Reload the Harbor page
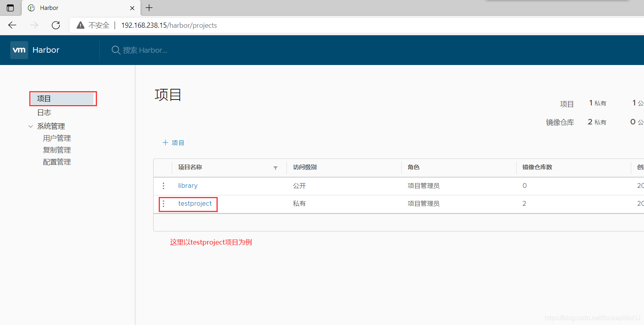This screenshot has width=644, height=325. click(56, 25)
